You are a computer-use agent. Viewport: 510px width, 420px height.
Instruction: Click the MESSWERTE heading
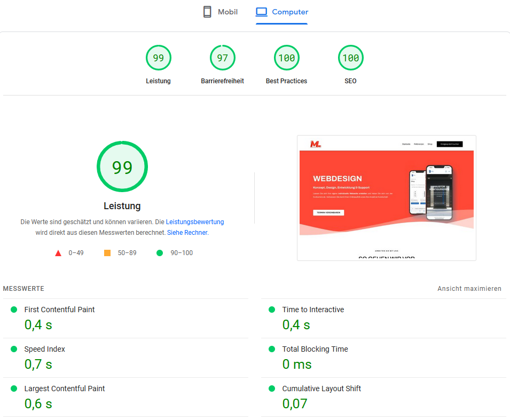pyautogui.click(x=23, y=289)
